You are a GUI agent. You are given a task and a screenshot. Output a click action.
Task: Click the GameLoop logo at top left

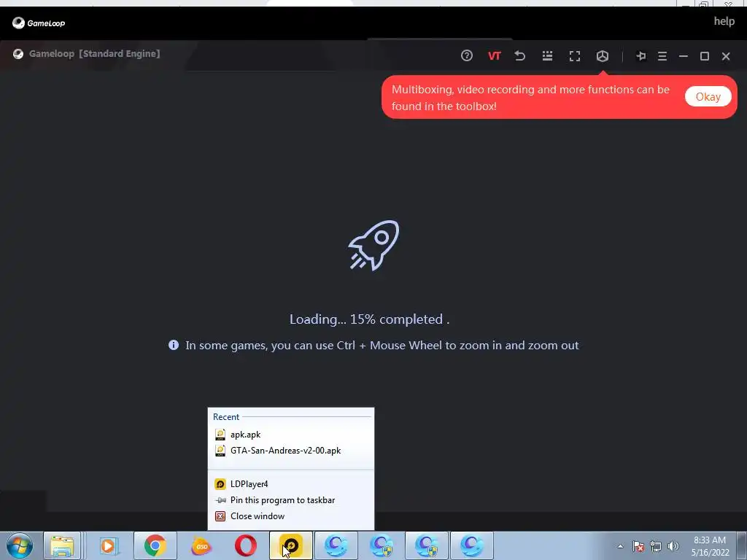pyautogui.click(x=39, y=23)
